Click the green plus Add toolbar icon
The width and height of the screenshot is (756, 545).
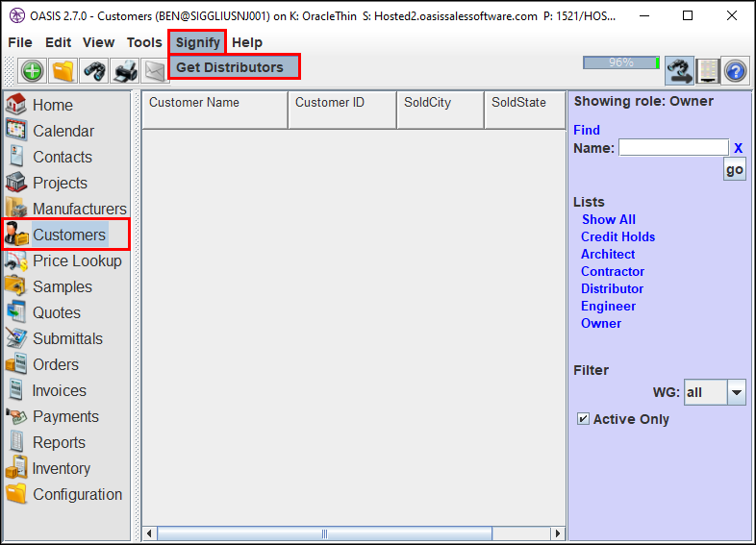(x=33, y=71)
